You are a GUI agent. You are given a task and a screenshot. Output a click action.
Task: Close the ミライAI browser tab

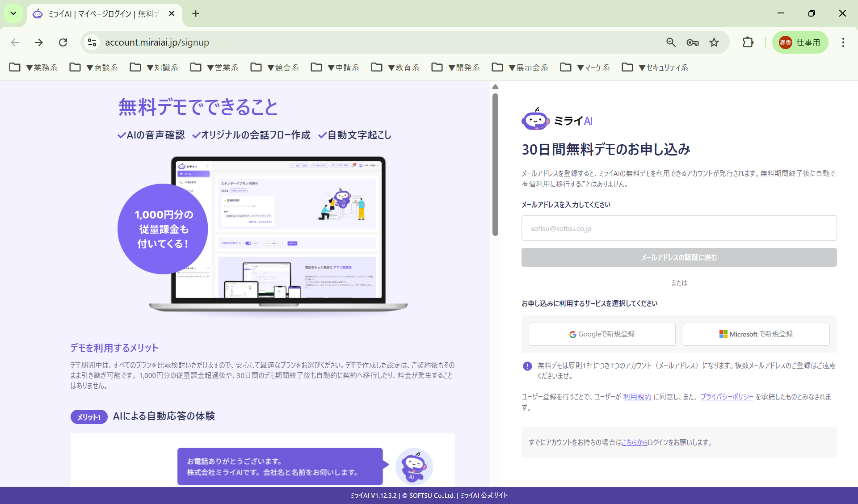coord(172,14)
